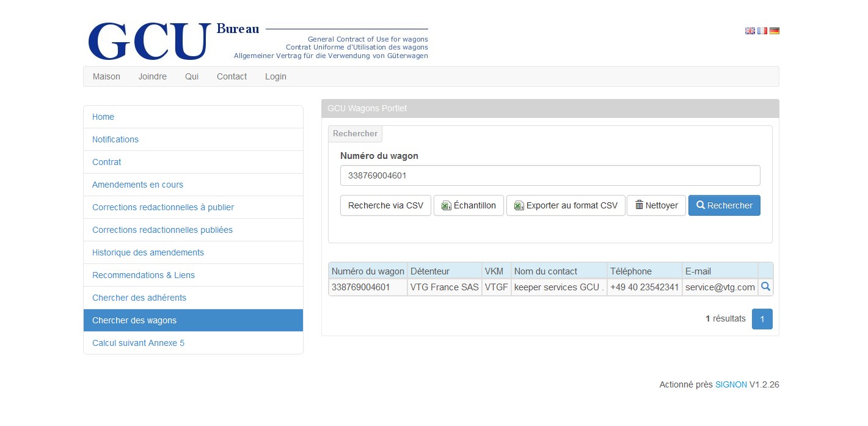Select the French flag language icon

click(762, 31)
